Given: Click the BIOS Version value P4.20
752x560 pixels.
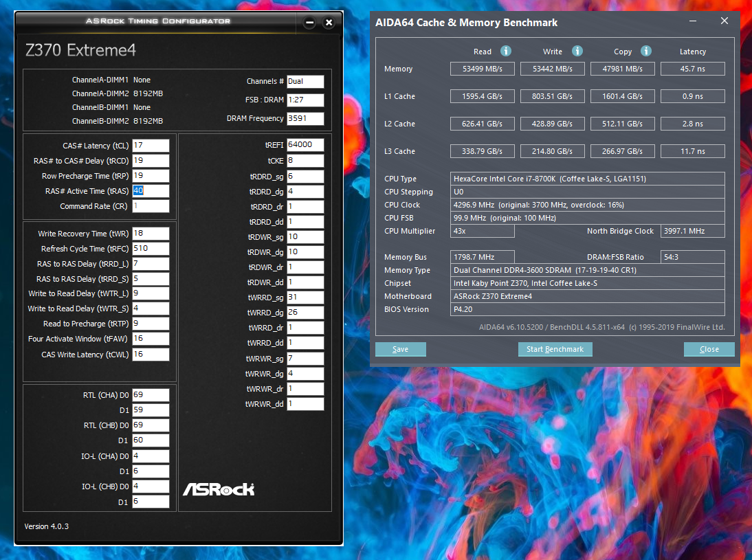Looking at the screenshot, I should [588, 309].
